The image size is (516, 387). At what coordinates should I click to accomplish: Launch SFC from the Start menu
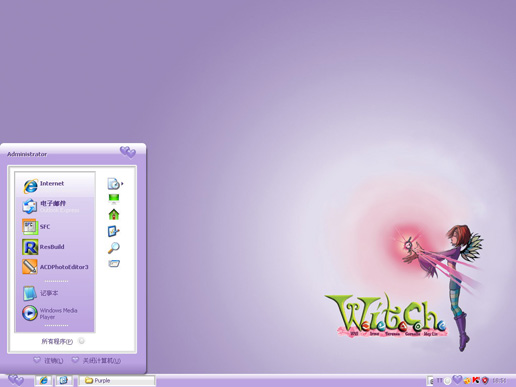pyautogui.click(x=55, y=227)
